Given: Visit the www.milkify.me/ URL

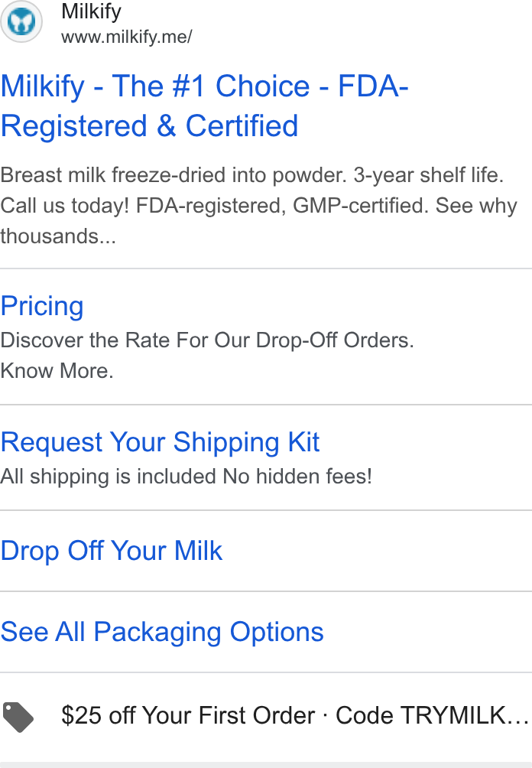Looking at the screenshot, I should pyautogui.click(x=127, y=37).
